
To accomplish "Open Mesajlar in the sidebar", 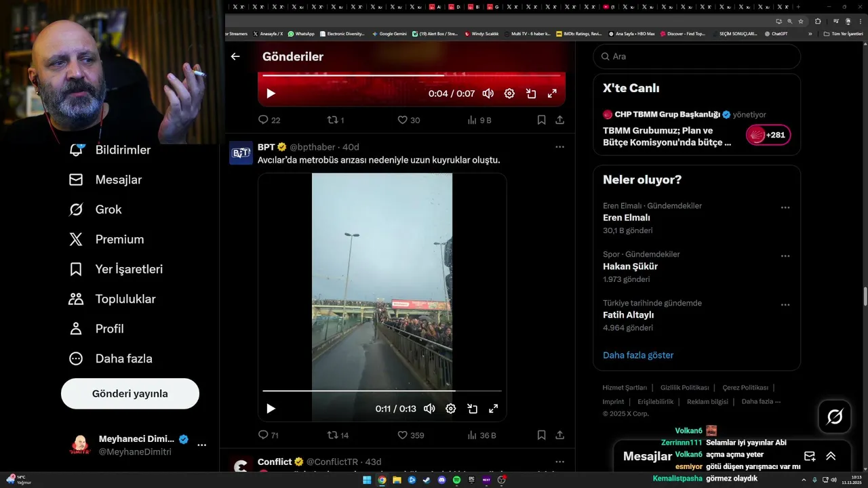I will pyautogui.click(x=106, y=180).
